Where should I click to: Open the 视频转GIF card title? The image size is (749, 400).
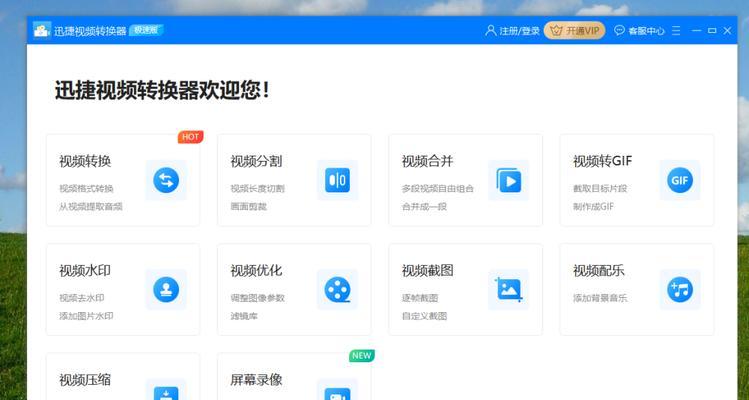tap(602, 161)
